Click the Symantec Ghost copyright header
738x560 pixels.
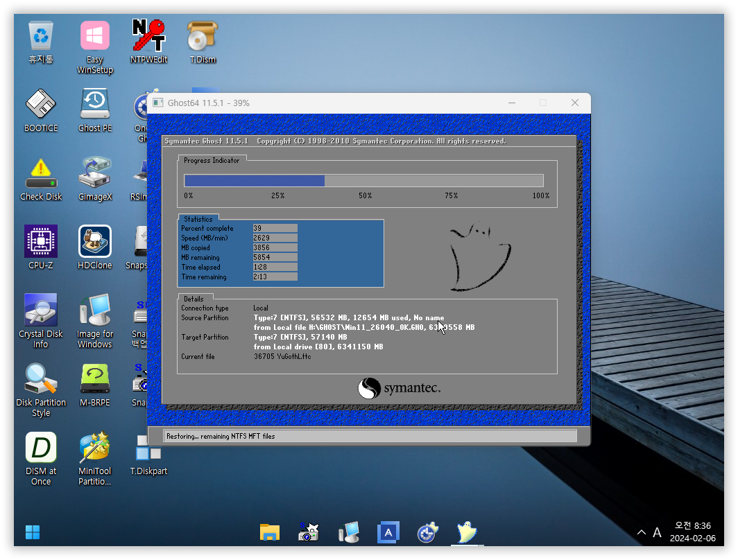click(335, 141)
